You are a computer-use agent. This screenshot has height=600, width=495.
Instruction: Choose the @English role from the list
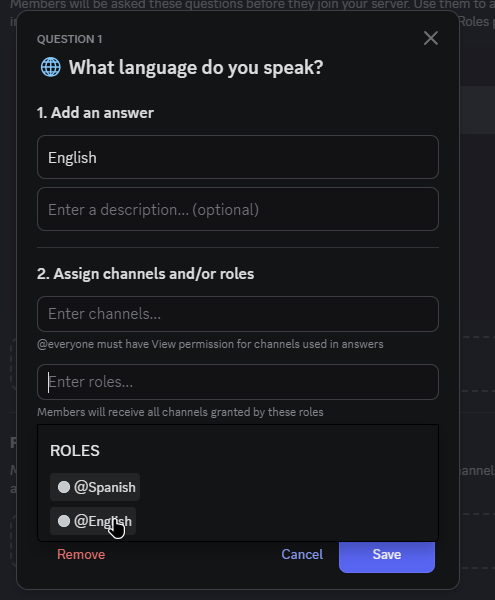point(93,521)
